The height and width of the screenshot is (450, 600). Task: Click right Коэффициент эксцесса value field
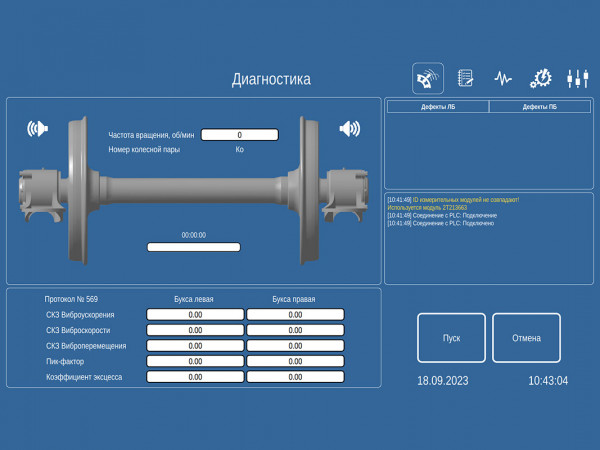(x=295, y=377)
